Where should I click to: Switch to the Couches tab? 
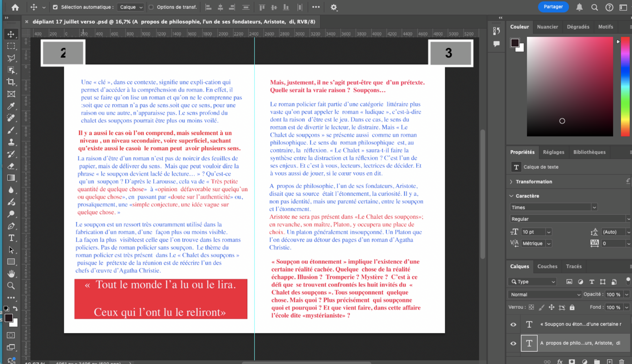click(547, 266)
